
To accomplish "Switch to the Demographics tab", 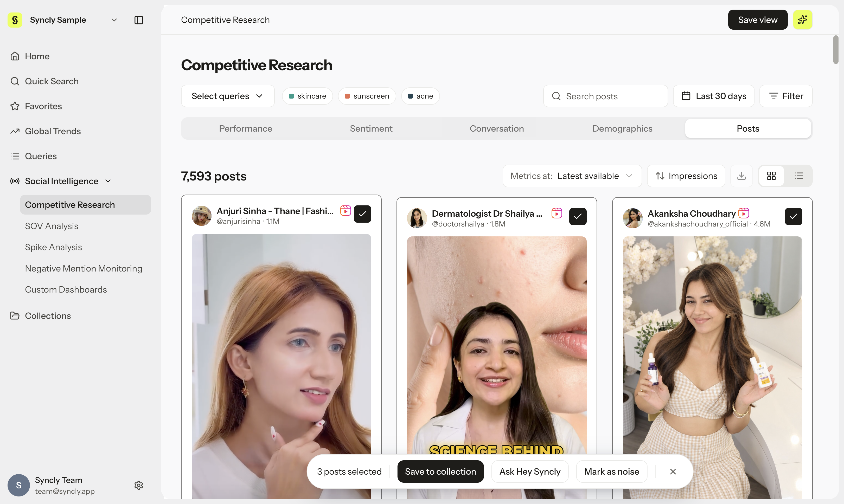I will pyautogui.click(x=623, y=128).
